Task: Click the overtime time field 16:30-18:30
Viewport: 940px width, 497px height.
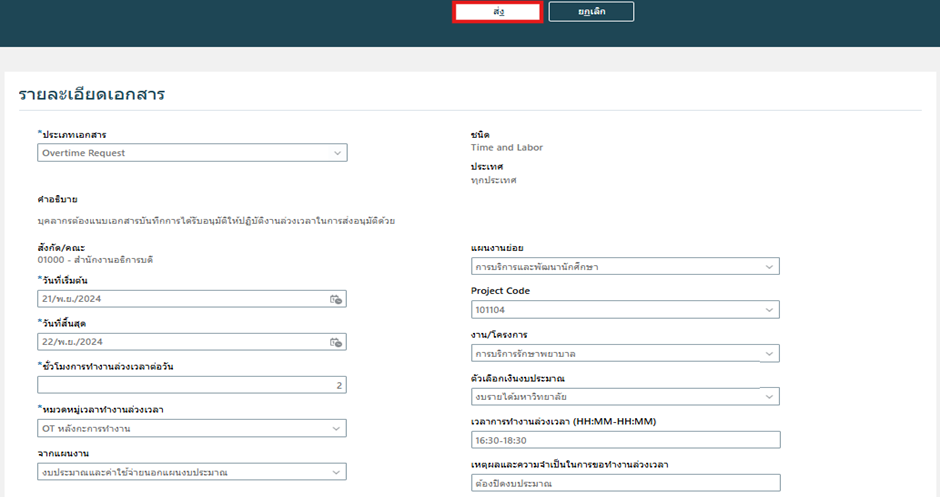Action: pyautogui.click(x=625, y=440)
